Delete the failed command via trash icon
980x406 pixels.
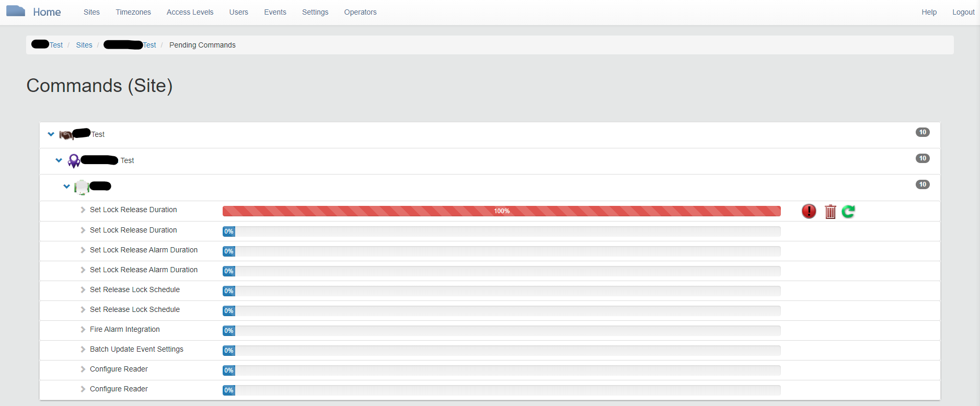[x=830, y=211]
